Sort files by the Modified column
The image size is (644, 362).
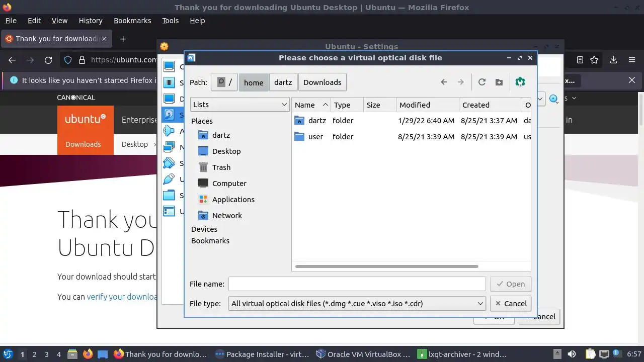click(428, 105)
